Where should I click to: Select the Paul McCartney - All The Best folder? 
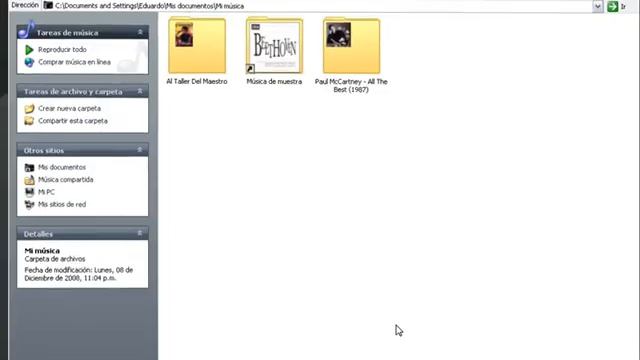pyautogui.click(x=351, y=46)
